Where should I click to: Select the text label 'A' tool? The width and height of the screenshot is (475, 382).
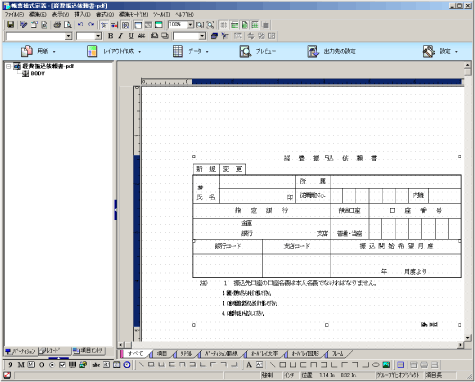click(249, 365)
